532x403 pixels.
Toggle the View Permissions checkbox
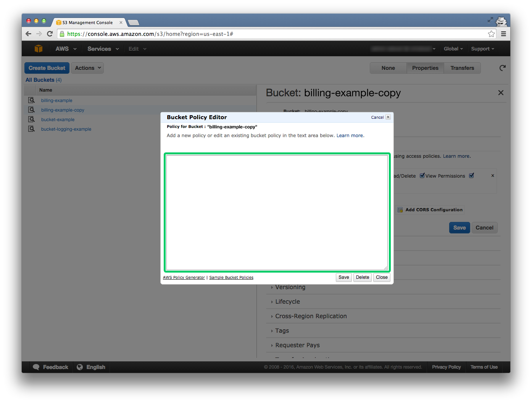472,176
